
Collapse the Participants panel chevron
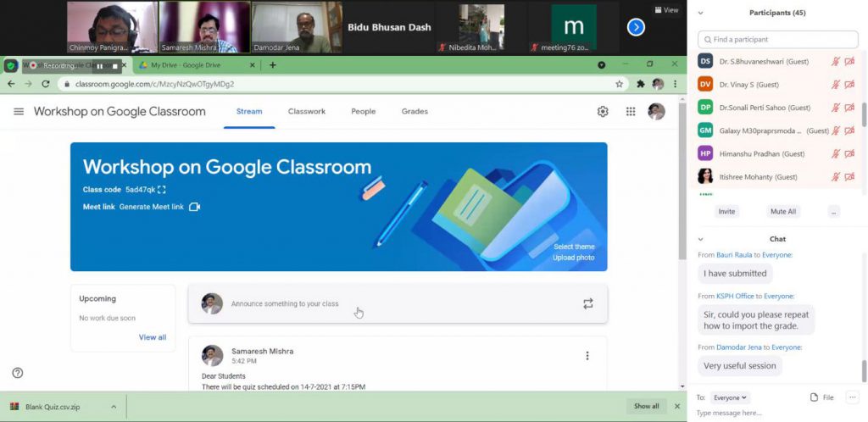pos(701,13)
